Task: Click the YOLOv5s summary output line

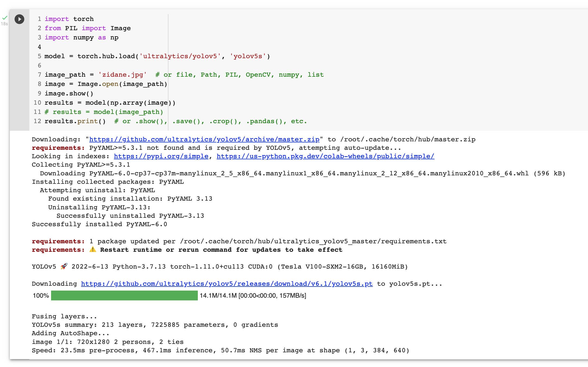Action: point(154,325)
